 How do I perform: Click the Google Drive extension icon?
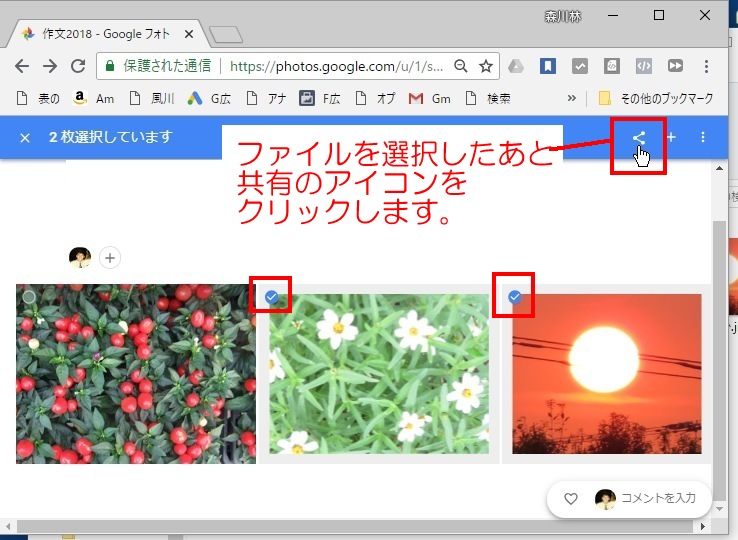pos(516,66)
